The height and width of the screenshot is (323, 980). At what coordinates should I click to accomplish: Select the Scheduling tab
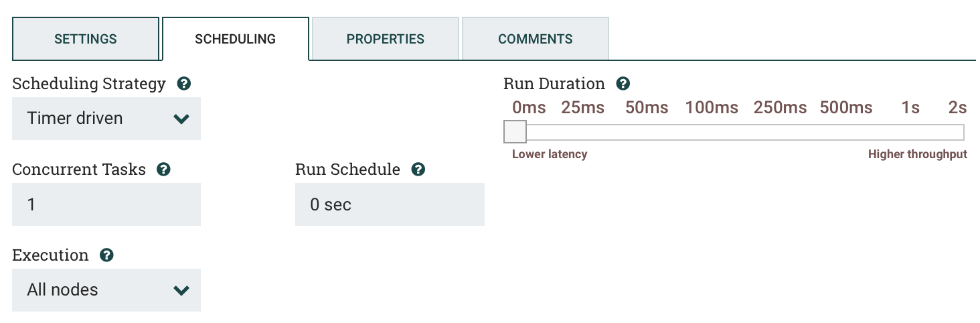pyautogui.click(x=236, y=39)
